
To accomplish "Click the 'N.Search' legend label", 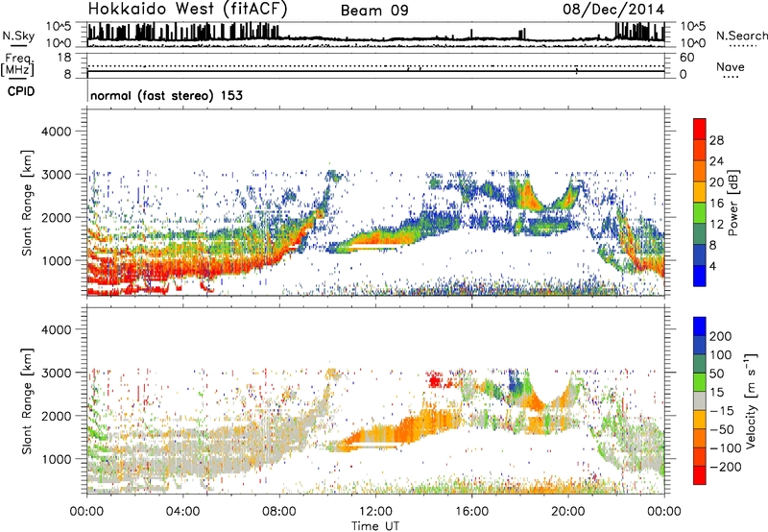I will tap(741, 36).
